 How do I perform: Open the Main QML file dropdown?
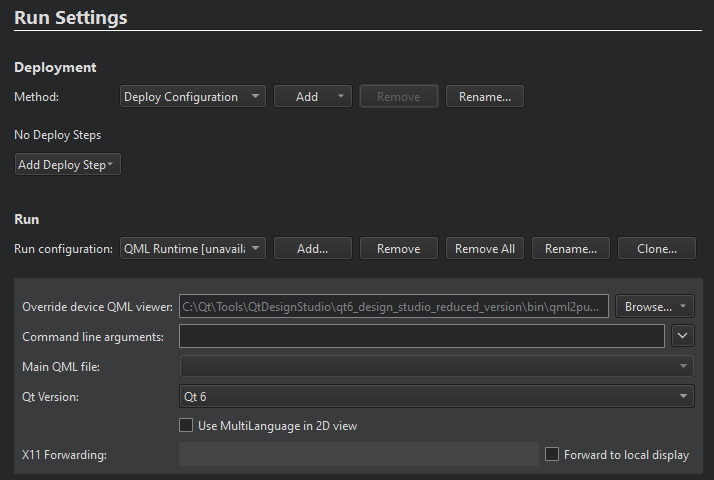[x=436, y=367]
